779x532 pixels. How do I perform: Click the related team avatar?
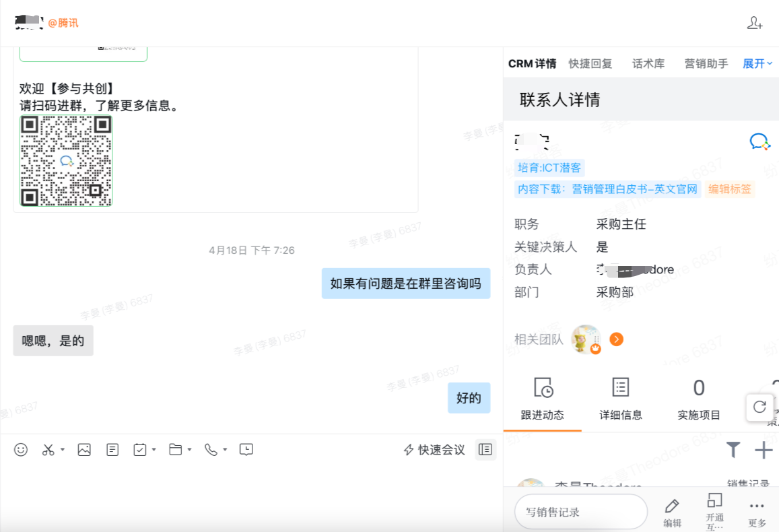coord(586,339)
